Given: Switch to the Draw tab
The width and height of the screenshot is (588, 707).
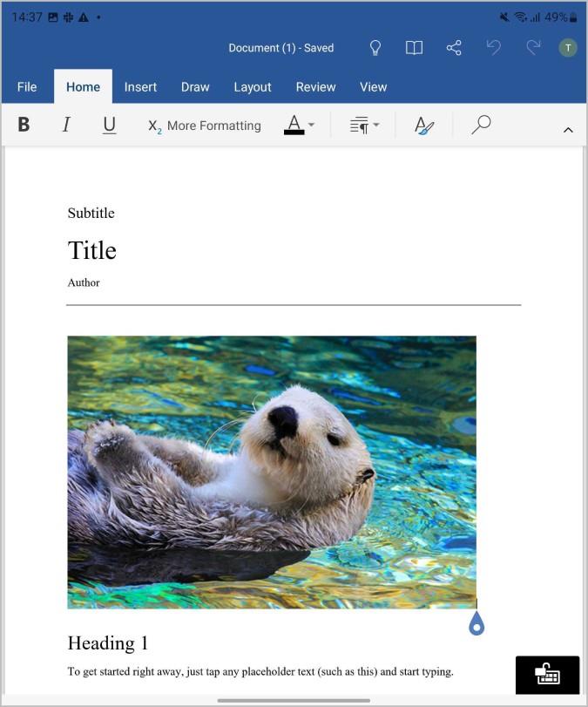Looking at the screenshot, I should (x=195, y=86).
